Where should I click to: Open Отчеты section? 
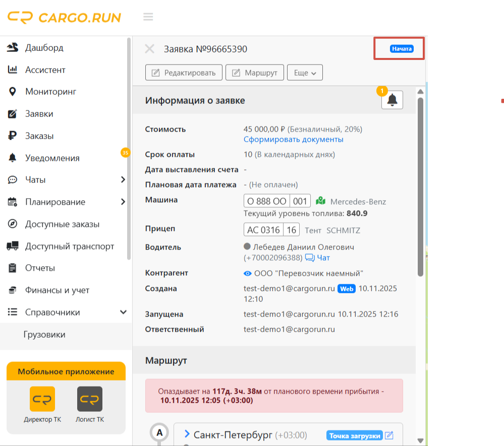(x=40, y=269)
